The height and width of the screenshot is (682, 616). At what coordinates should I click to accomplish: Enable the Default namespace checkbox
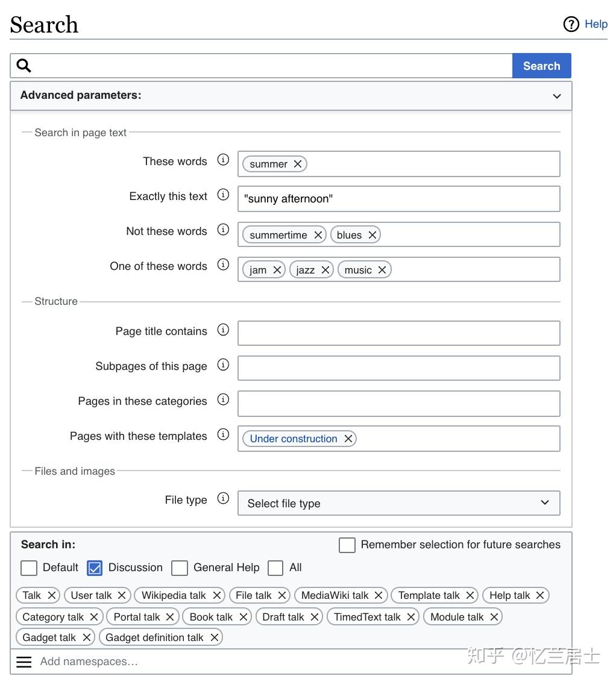click(29, 568)
